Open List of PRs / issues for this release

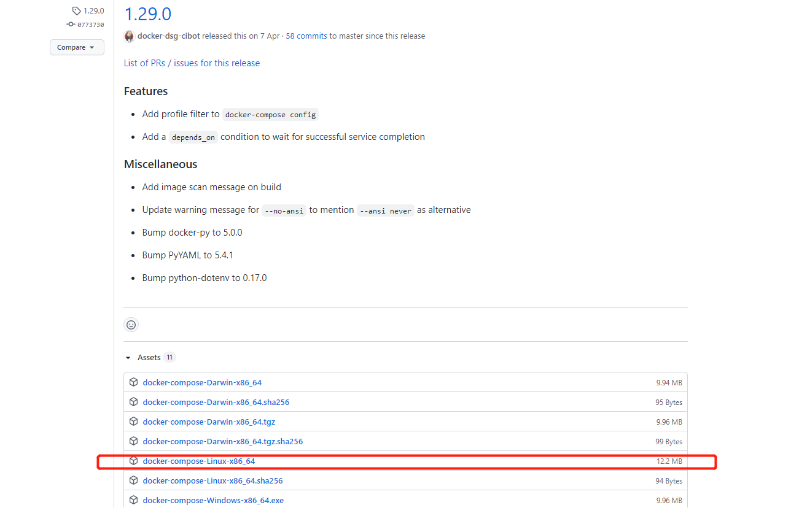(x=192, y=63)
